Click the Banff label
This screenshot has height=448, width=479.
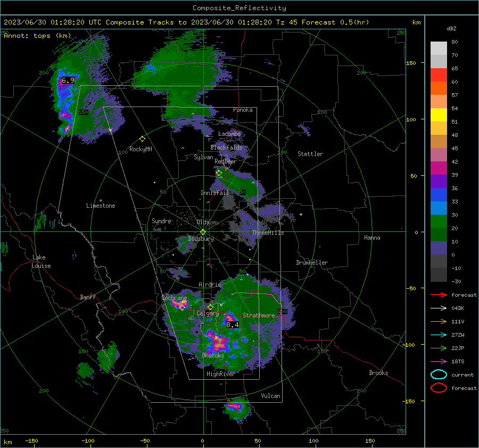[x=88, y=297]
